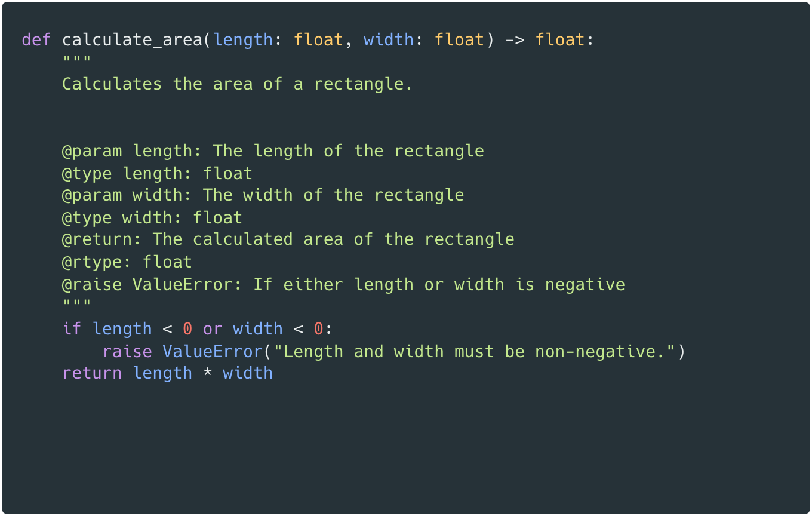Screen dimensions: 812x516
Task: Click the '@return' docstring line
Action: pos(288,239)
